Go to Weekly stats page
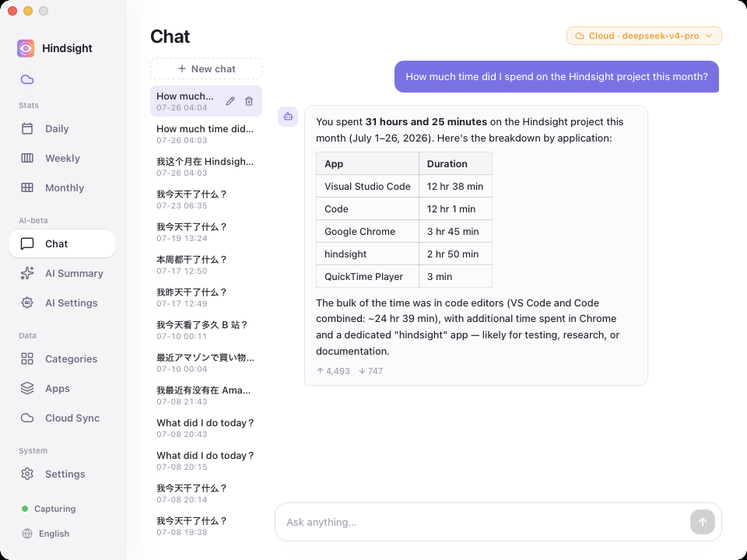The width and height of the screenshot is (747, 560). click(62, 158)
